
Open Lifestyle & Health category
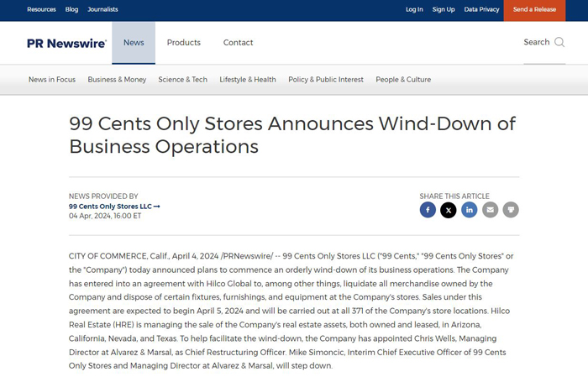coord(248,80)
